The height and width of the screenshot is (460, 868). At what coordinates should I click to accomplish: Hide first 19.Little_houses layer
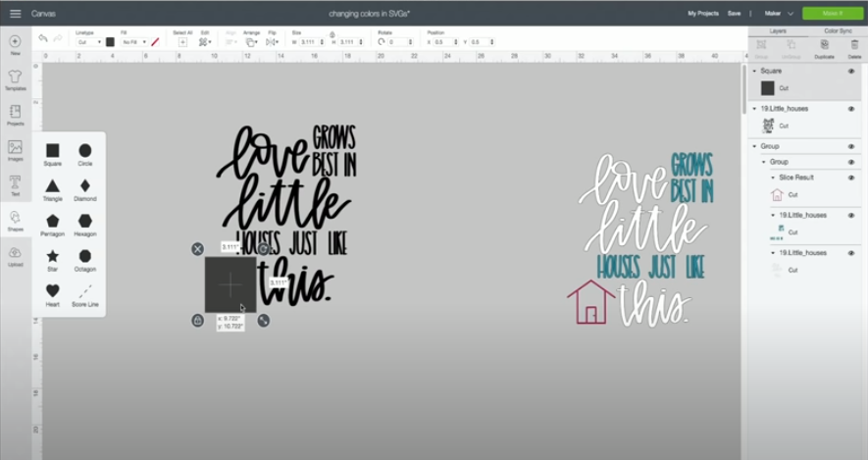(x=851, y=109)
